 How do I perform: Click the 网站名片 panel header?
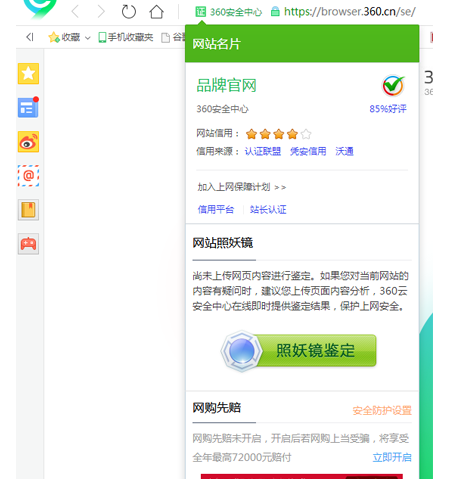[x=302, y=44]
